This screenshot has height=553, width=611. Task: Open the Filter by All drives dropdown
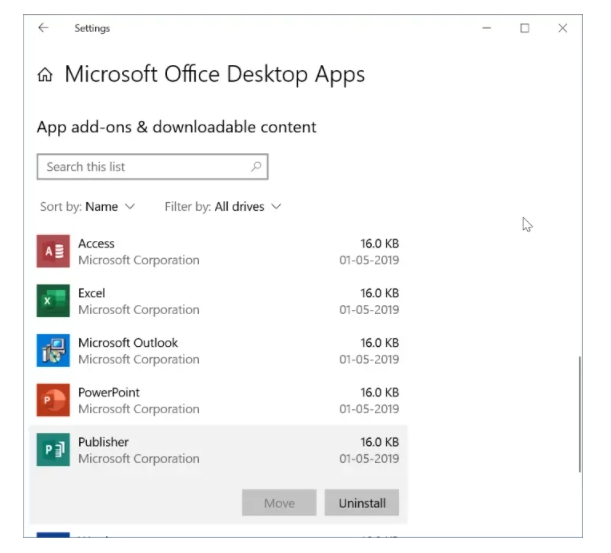click(223, 207)
